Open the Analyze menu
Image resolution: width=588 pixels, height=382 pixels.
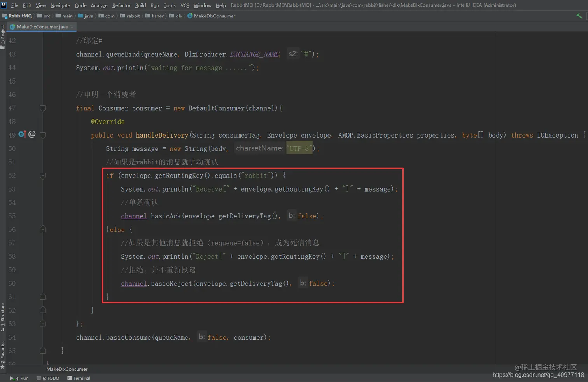[99, 5]
